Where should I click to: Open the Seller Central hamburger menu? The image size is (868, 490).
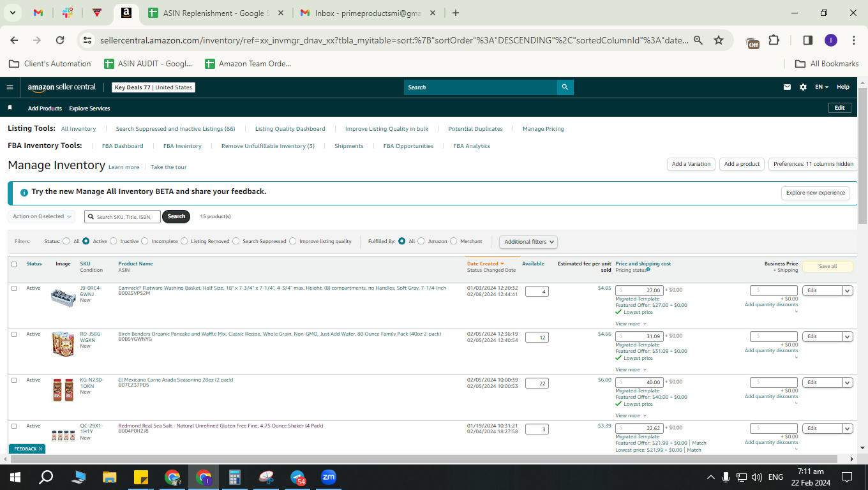click(10, 87)
